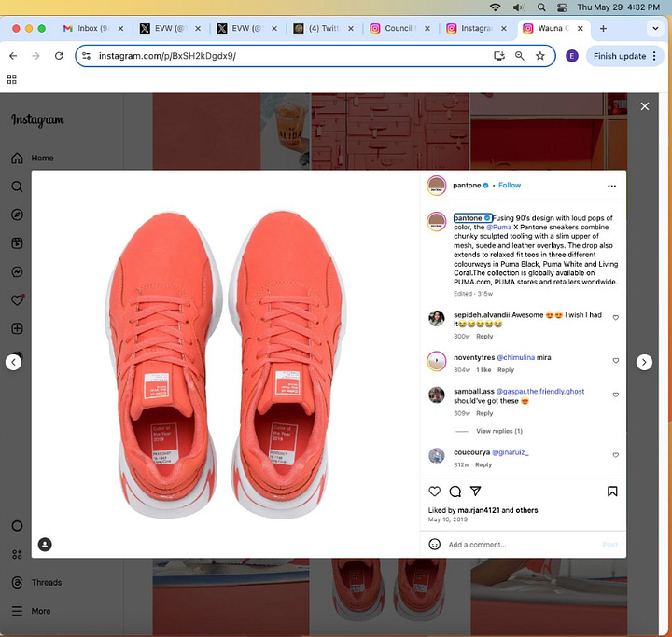Screen dimensions: 672x637
Task: Switch to the second EVW X tab
Action: click(247, 28)
